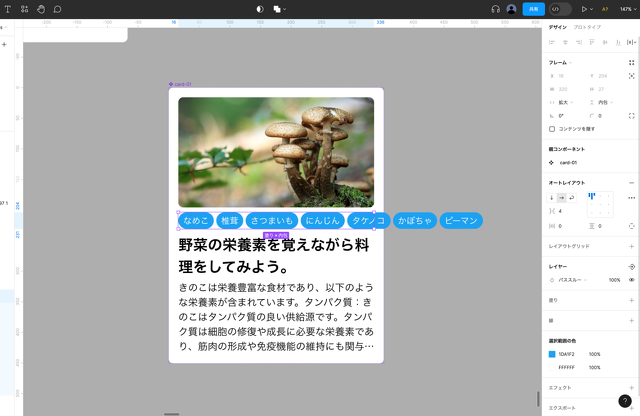This screenshot has width=640, height=416.
Task: Switch to the デザイン tab
Action: (558, 27)
